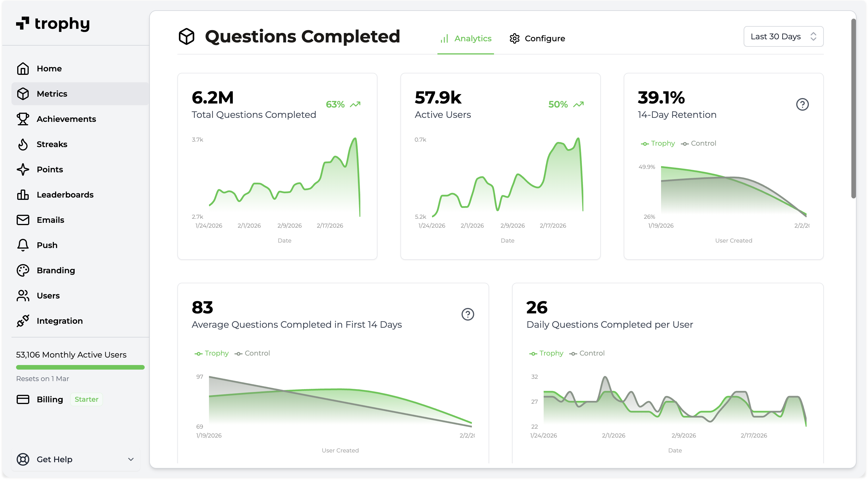Open Achievements via the trophy icon
Viewport: 868px width, 480px height.
click(23, 119)
